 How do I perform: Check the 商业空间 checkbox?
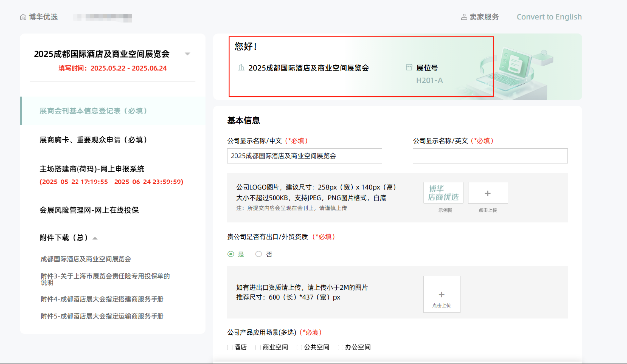[x=258, y=347]
